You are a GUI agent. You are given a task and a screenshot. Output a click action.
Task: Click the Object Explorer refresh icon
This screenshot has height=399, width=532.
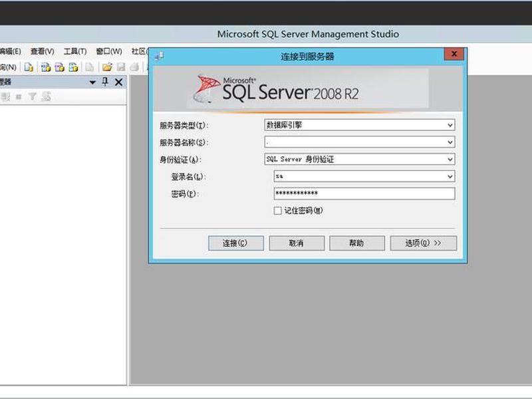46,96
